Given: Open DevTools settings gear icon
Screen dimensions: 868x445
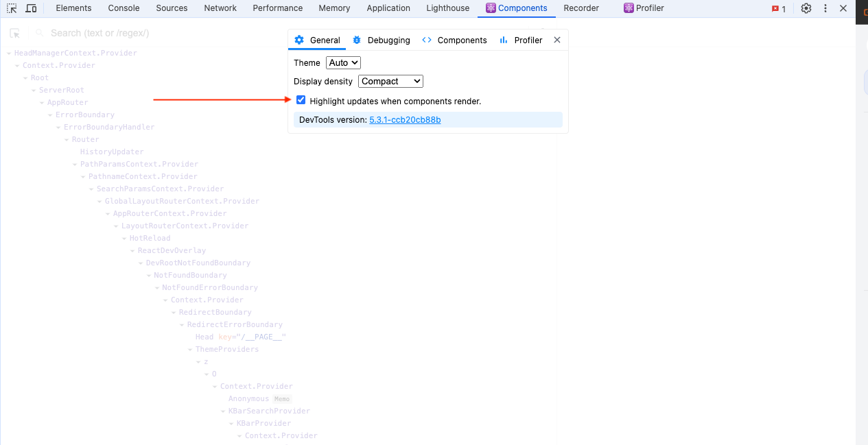Looking at the screenshot, I should [806, 8].
